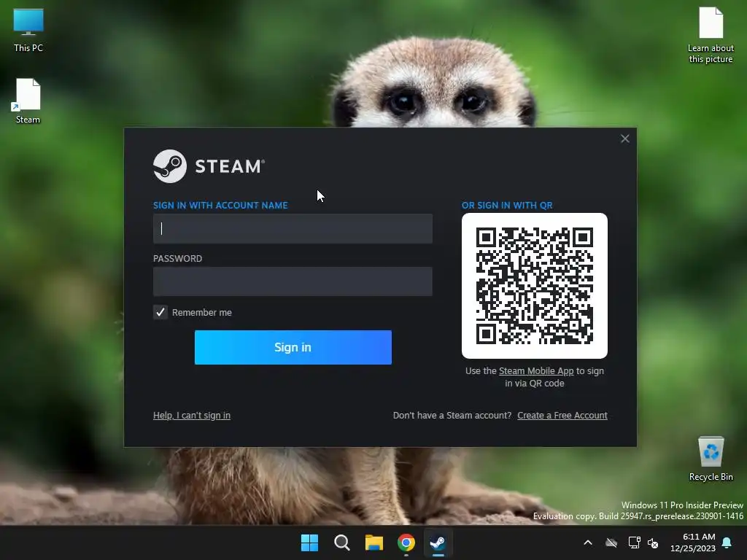Screen dimensions: 747x560
Task: Select the Learn about this picture icon
Action: pyautogui.click(x=711, y=35)
